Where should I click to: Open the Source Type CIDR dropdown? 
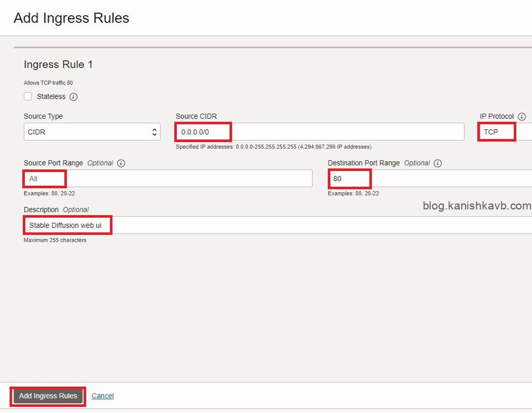[x=92, y=131]
